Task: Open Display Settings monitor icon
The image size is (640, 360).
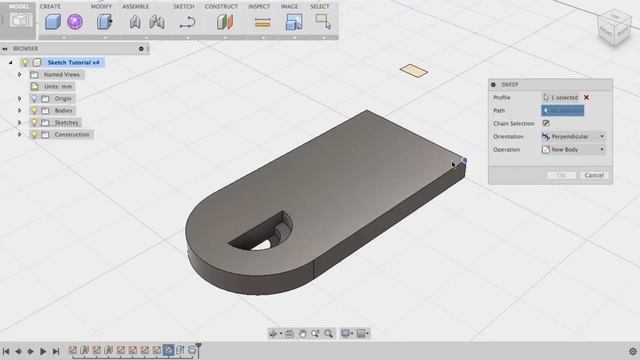Action: tap(346, 334)
